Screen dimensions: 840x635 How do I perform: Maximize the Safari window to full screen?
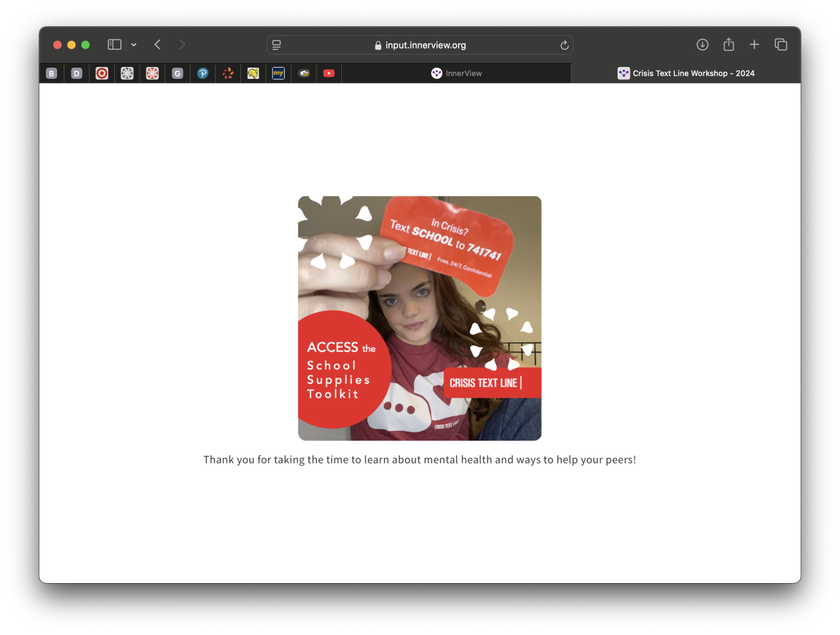coord(85,45)
